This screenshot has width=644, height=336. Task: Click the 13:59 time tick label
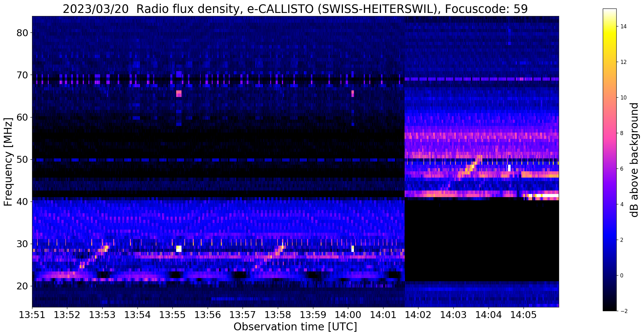point(313,315)
